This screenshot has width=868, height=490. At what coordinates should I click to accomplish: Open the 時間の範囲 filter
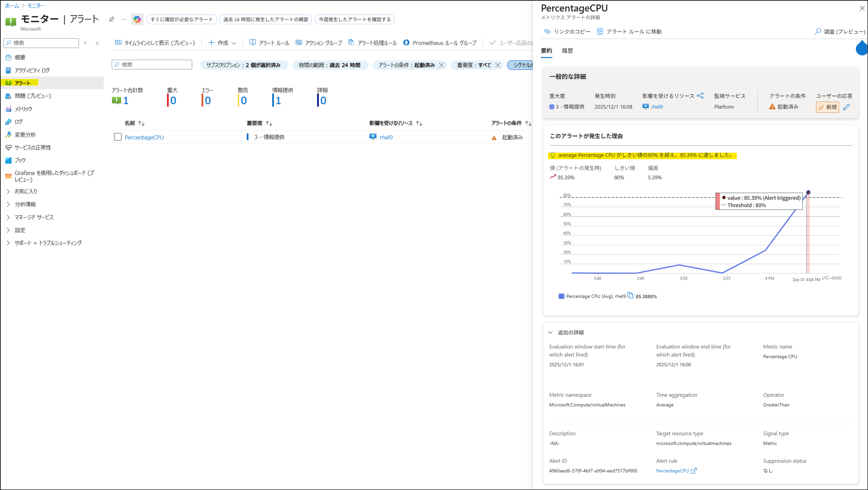pyautogui.click(x=330, y=65)
